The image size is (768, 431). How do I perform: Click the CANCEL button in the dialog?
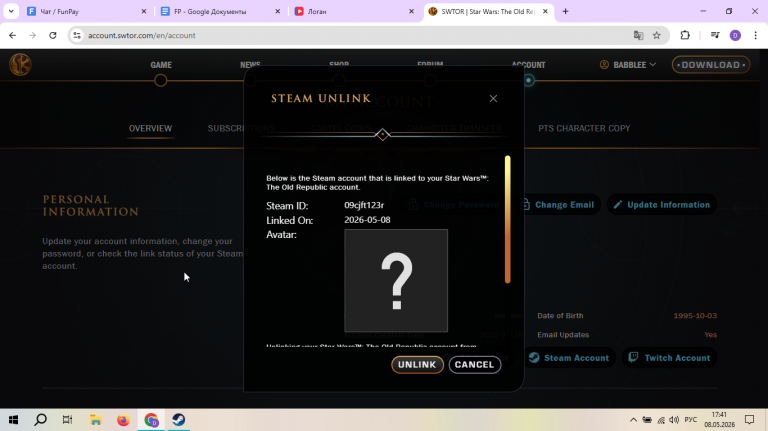tap(475, 364)
